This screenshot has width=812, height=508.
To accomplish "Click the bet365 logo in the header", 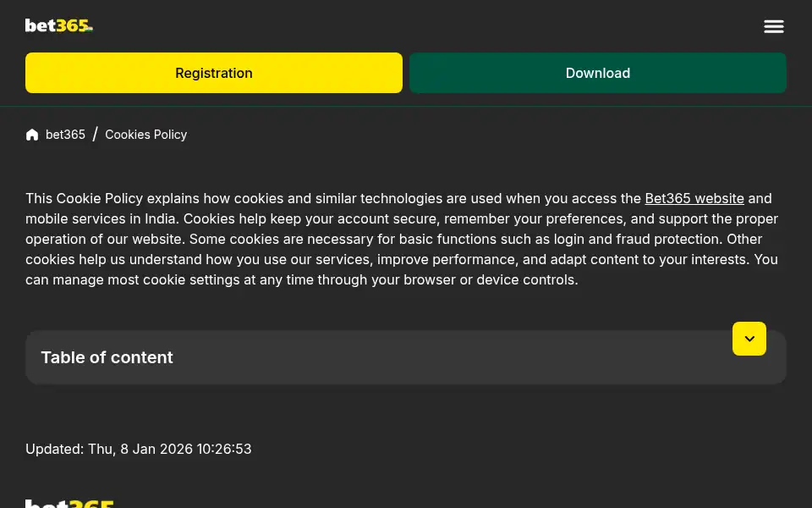I will [59, 25].
